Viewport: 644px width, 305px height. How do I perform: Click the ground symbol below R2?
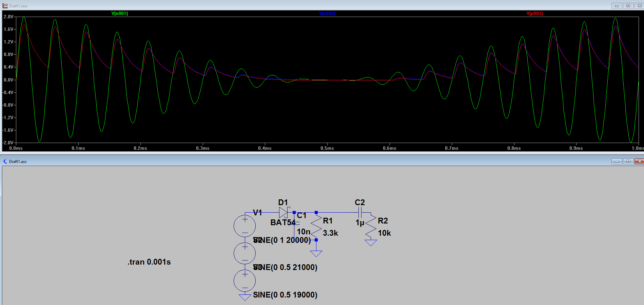click(x=371, y=243)
